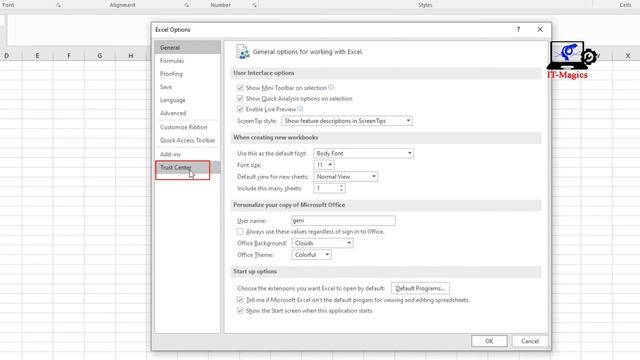Click the Default Programs button
This screenshot has width=640, height=360.
coord(420,288)
